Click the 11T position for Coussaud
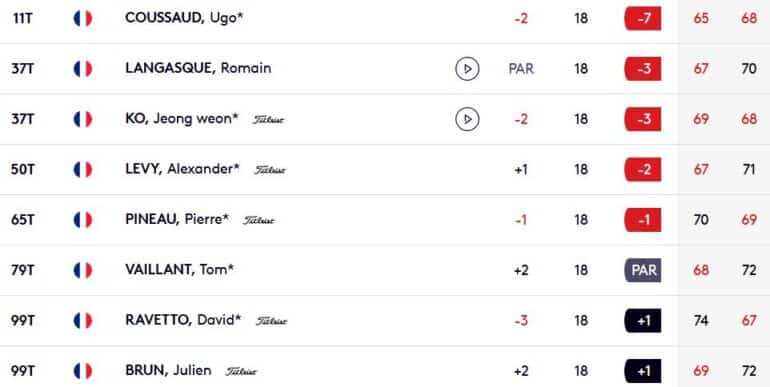This screenshot has width=770, height=387. pos(23,19)
